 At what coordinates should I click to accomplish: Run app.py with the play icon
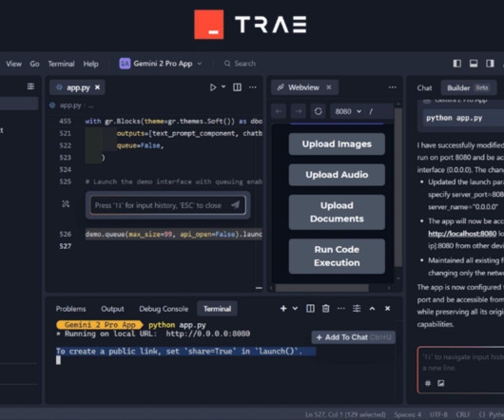pyautogui.click(x=213, y=87)
